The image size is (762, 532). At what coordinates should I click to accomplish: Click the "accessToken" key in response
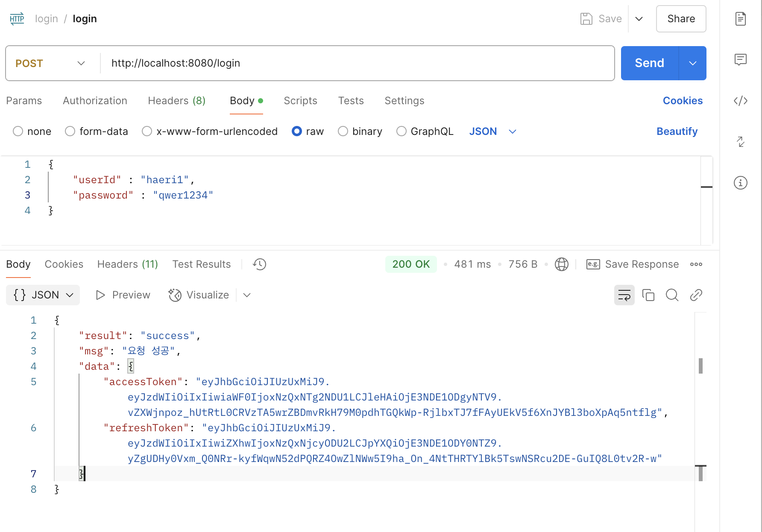(x=143, y=382)
